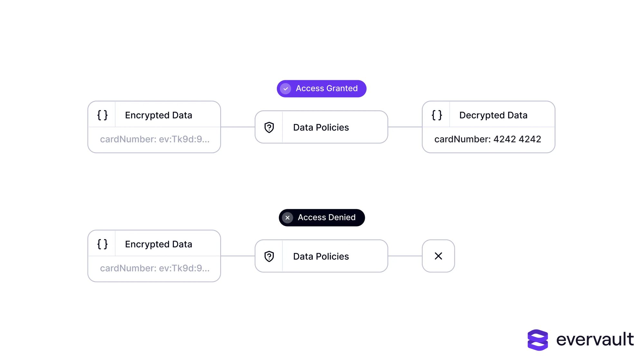The height and width of the screenshot is (362, 644).
Task: Click the top Encrypted Data curly braces icon
Action: (x=102, y=115)
